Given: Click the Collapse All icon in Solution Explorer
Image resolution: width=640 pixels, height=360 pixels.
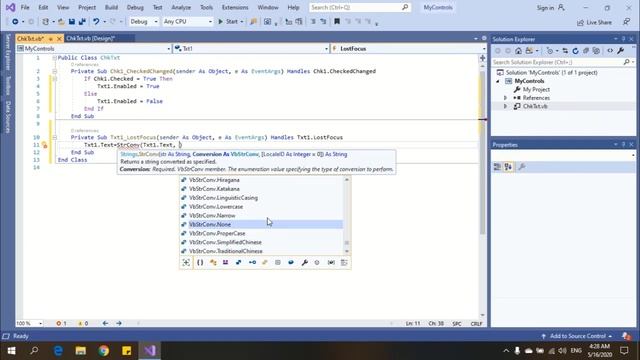Looking at the screenshot, I should (x=586, y=51).
